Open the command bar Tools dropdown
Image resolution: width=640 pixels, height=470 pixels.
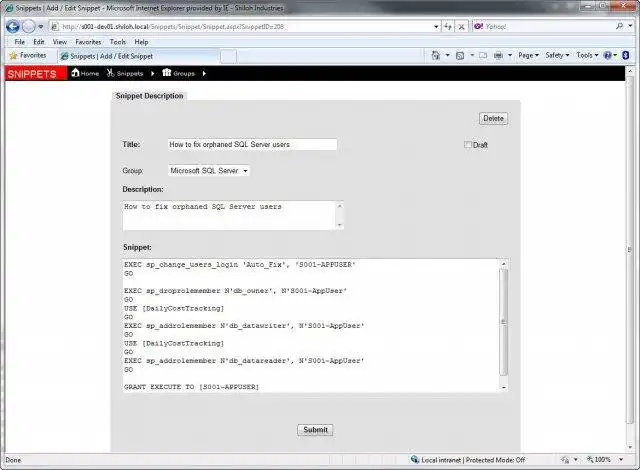[587, 55]
